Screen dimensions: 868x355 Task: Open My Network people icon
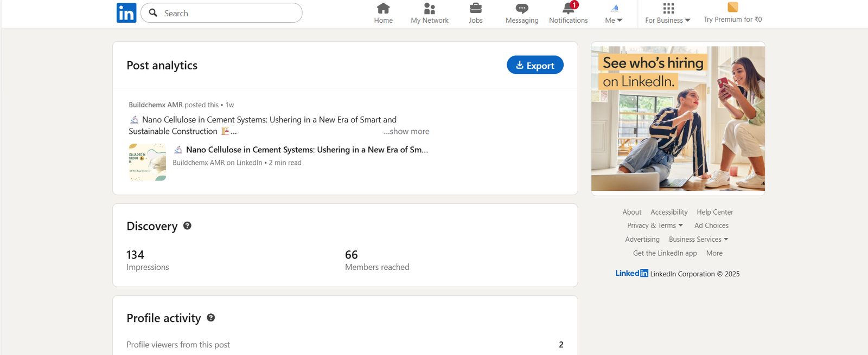tap(430, 8)
